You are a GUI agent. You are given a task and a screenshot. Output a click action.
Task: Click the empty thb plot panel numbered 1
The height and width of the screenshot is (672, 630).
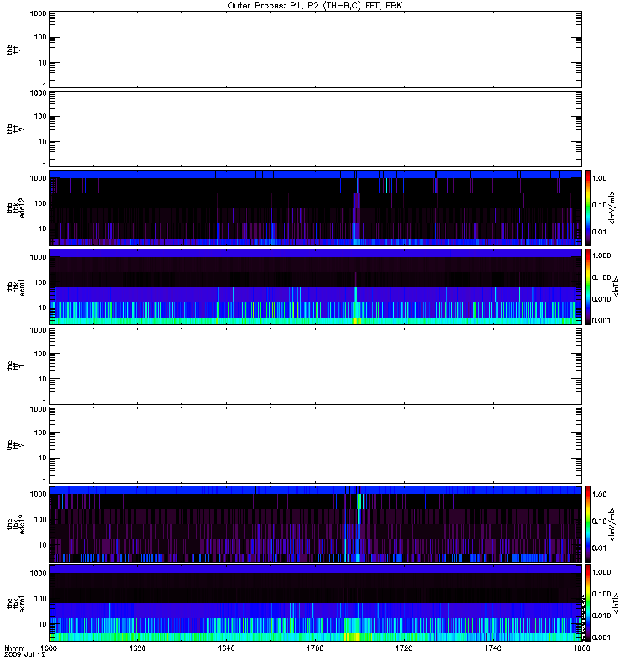click(x=315, y=50)
